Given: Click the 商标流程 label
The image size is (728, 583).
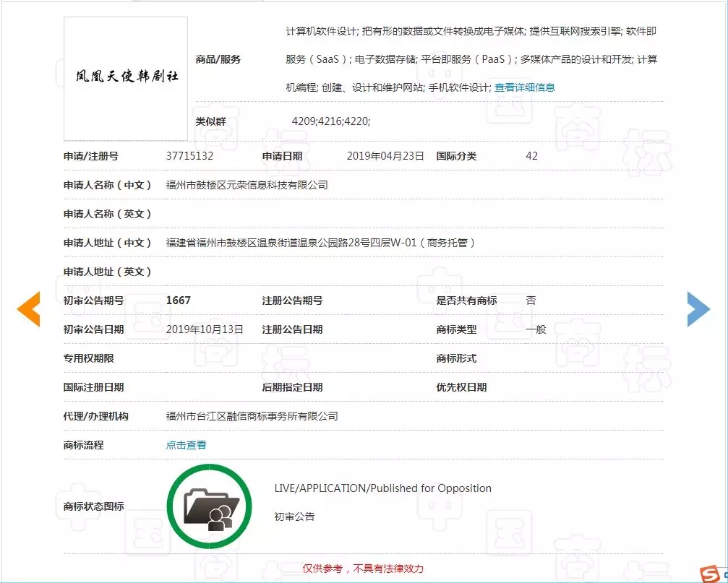Looking at the screenshot, I should [x=84, y=445].
